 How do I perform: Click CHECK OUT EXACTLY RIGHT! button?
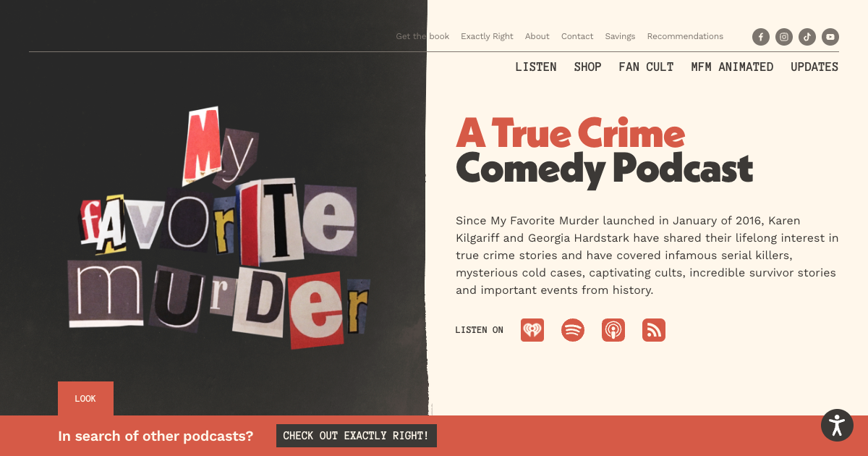[x=357, y=436]
